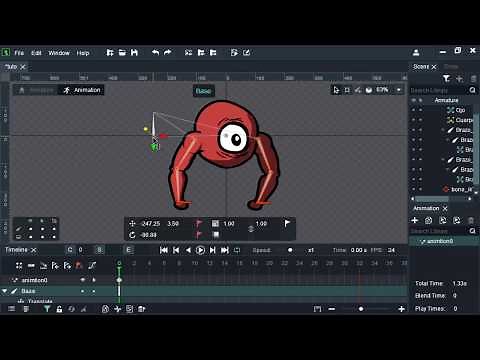
Task: Click the white flag icon in transform bar
Action: [x=287, y=223]
